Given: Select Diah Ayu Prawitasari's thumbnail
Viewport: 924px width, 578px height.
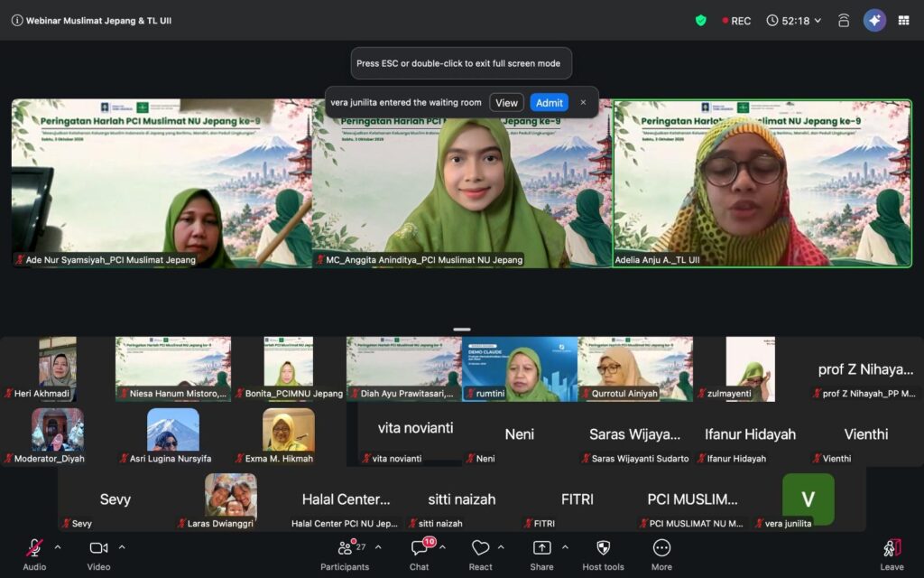Looking at the screenshot, I should (404, 369).
